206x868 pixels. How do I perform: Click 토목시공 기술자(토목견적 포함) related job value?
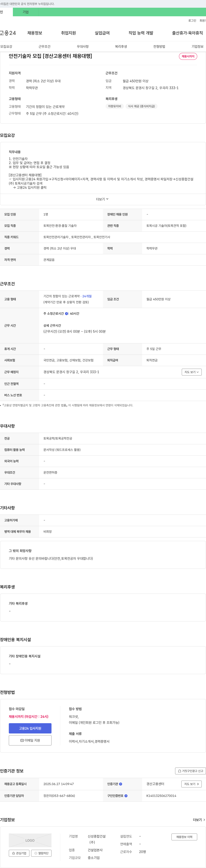click(166, 226)
